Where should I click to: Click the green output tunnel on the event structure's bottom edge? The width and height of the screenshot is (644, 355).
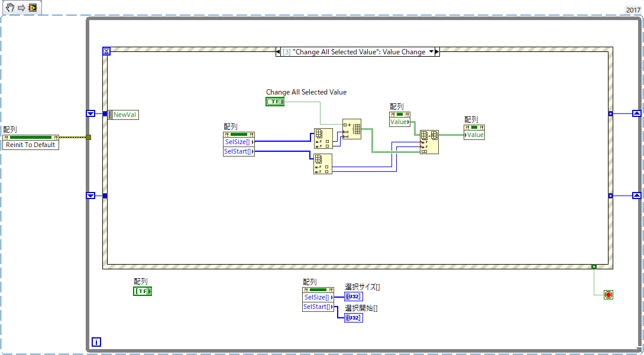coord(594,267)
